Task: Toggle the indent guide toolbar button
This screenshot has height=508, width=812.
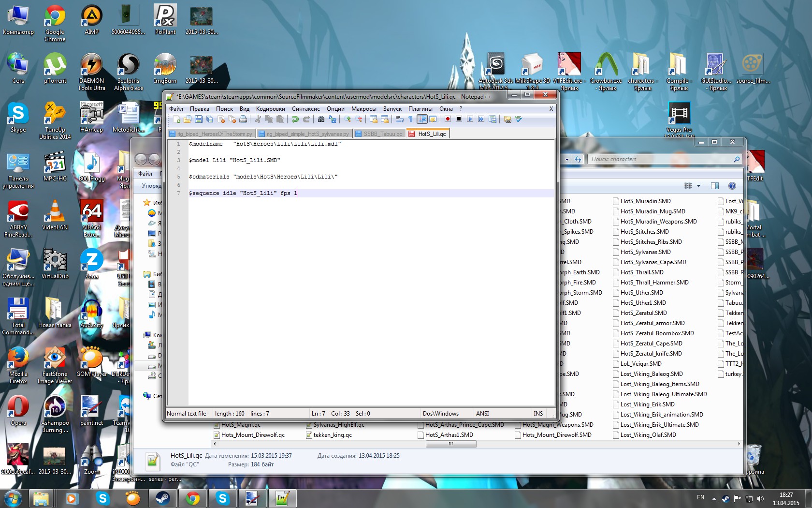Action: coord(422,119)
